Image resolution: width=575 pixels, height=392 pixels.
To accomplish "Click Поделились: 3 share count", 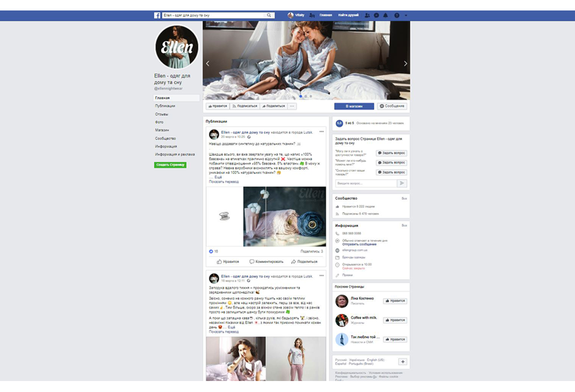I will click(x=312, y=251).
